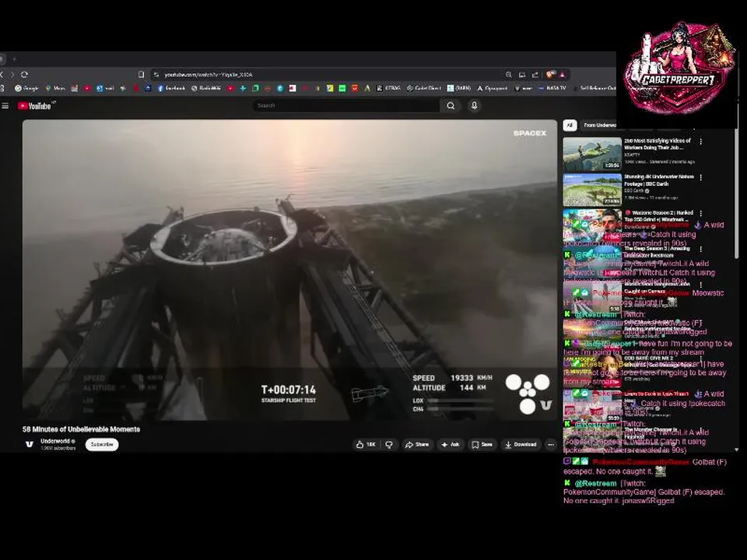747x560 pixels.
Task: Click the Ask button under the video
Action: pyautogui.click(x=451, y=444)
